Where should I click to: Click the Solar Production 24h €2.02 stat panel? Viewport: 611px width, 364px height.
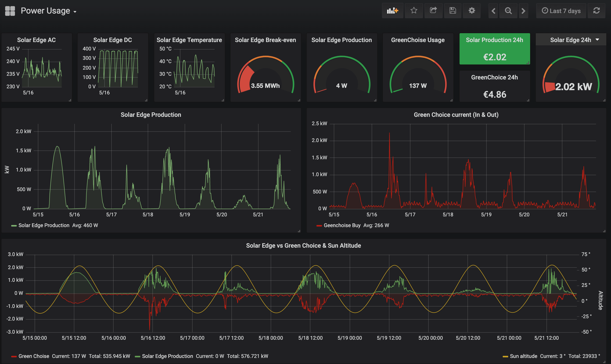tap(494, 57)
